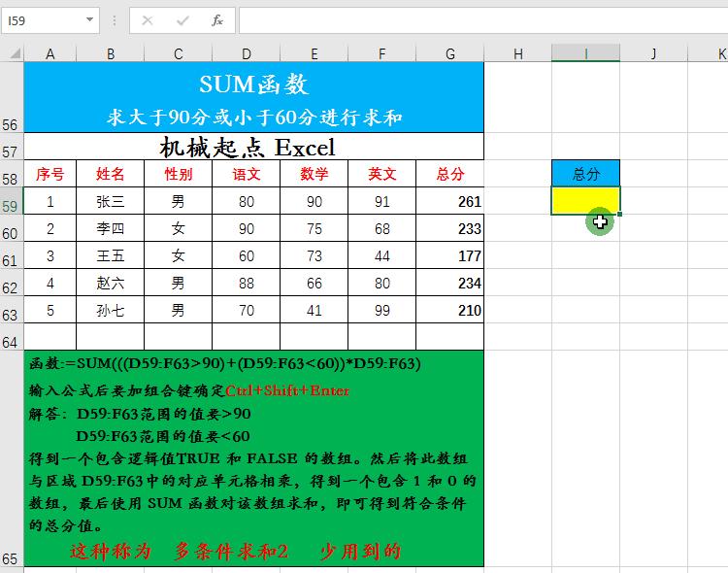
Task: Select row 61 header
Action: 12,255
